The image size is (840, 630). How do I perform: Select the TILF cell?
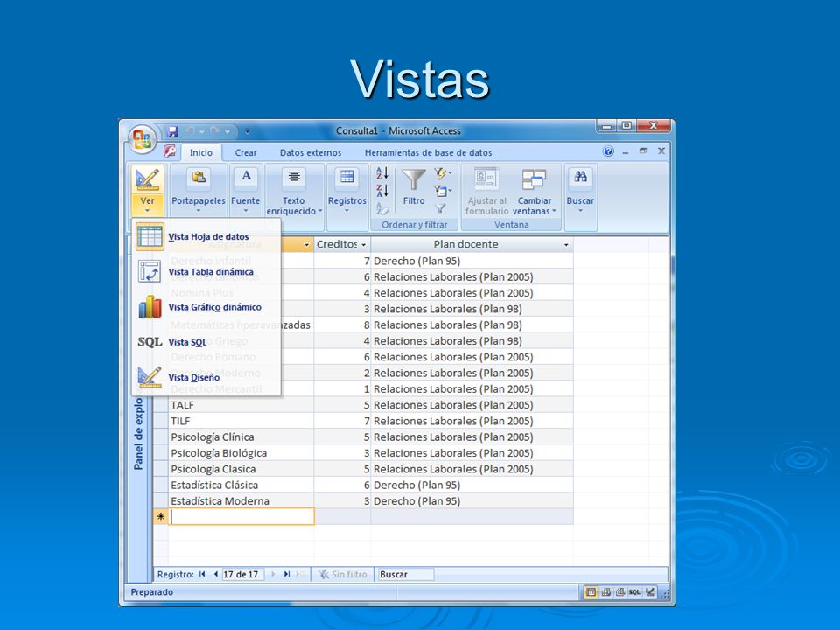click(241, 421)
